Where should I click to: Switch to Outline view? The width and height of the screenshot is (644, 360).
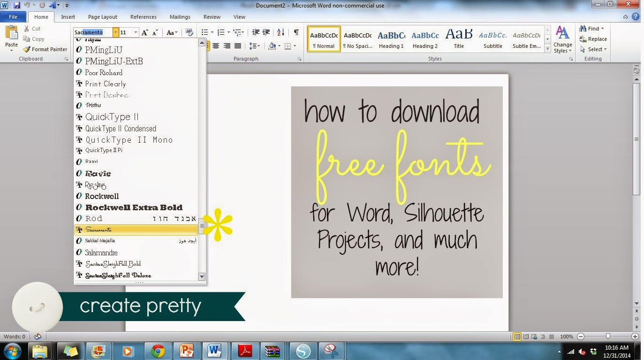[x=543, y=337]
